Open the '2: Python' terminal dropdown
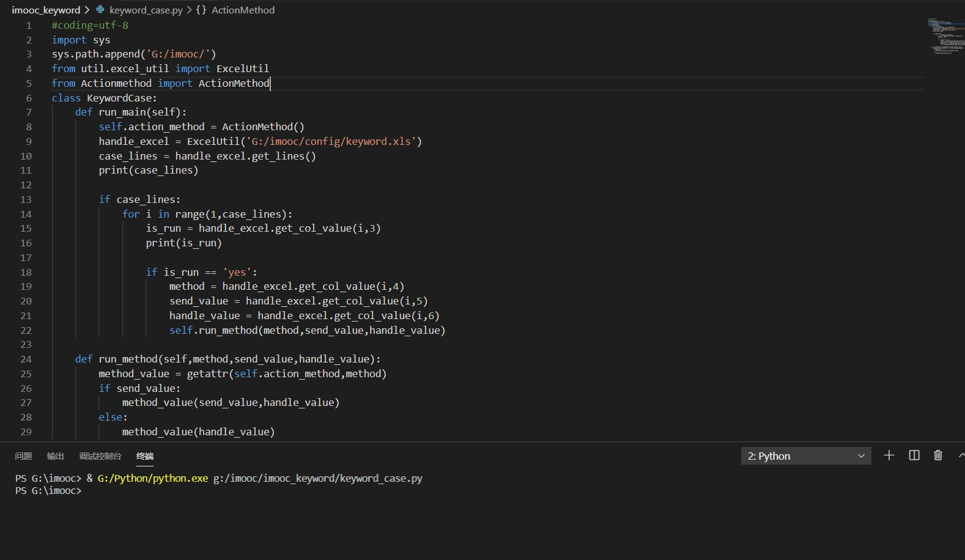Image resolution: width=965 pixels, height=560 pixels. click(x=806, y=456)
